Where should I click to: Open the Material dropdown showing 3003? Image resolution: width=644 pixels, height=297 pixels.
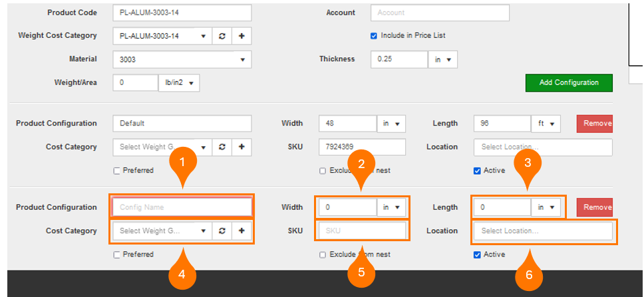pos(182,60)
